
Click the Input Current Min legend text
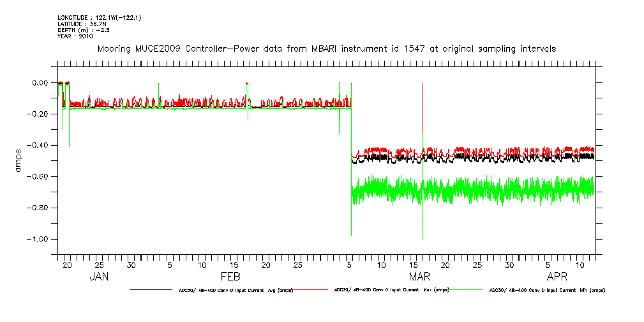(x=546, y=290)
